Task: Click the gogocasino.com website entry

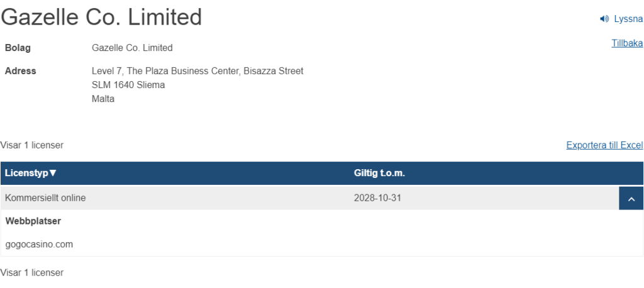Action: click(39, 244)
